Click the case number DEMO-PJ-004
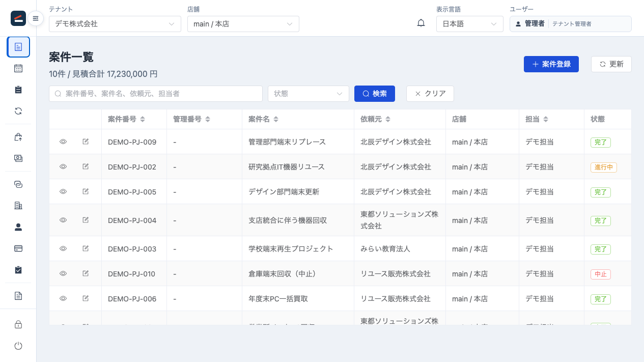Viewport: 644px width, 362px height. pyautogui.click(x=132, y=220)
